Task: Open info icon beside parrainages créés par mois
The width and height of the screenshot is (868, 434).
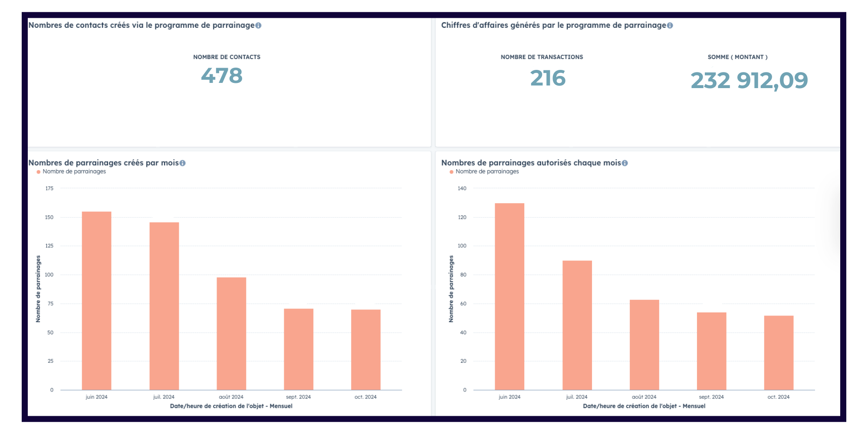Action: point(182,163)
